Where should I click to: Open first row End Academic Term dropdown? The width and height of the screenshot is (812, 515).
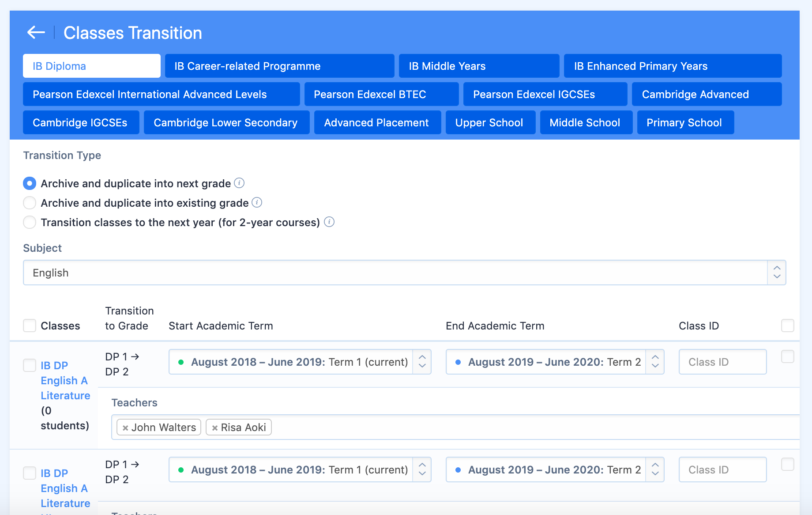[x=555, y=362]
